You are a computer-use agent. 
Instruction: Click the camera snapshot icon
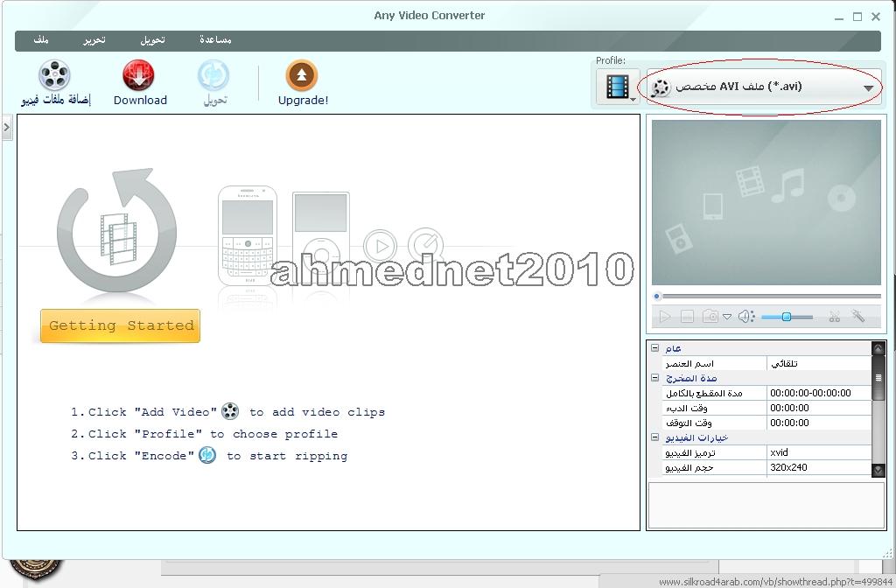click(x=710, y=316)
